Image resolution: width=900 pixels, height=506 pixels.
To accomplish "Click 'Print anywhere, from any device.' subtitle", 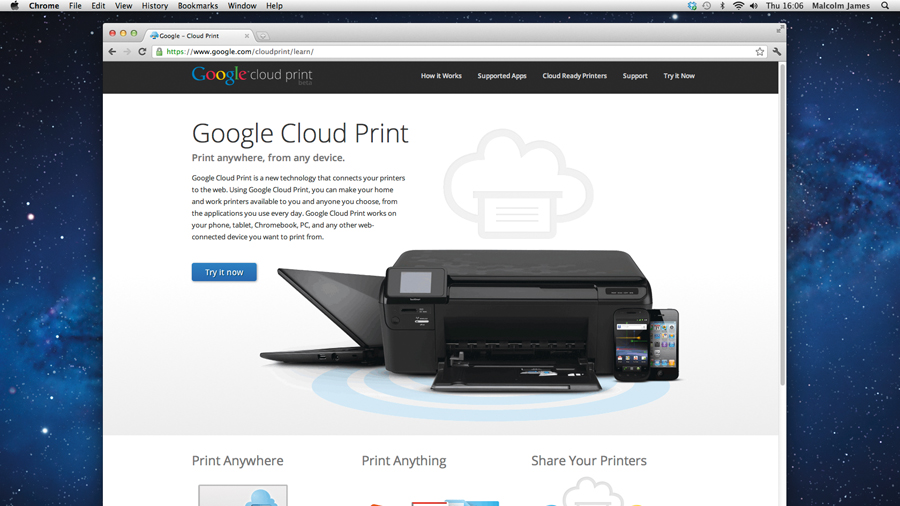I will 268,158.
